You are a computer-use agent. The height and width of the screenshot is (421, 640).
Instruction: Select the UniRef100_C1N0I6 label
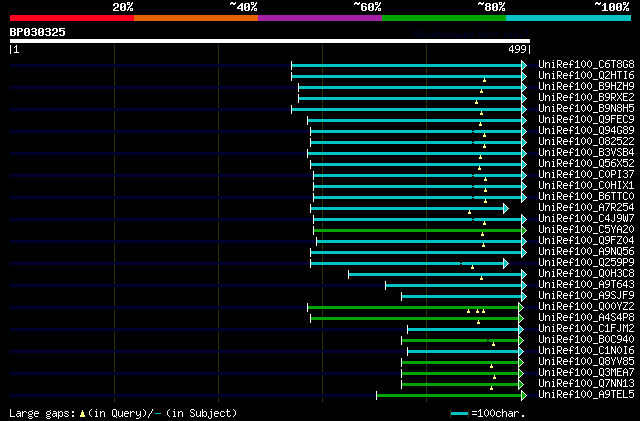[586, 351]
